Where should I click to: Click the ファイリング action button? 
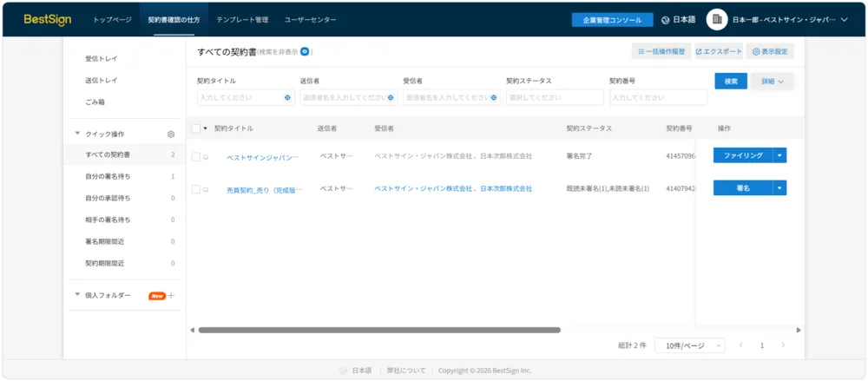[x=743, y=155]
